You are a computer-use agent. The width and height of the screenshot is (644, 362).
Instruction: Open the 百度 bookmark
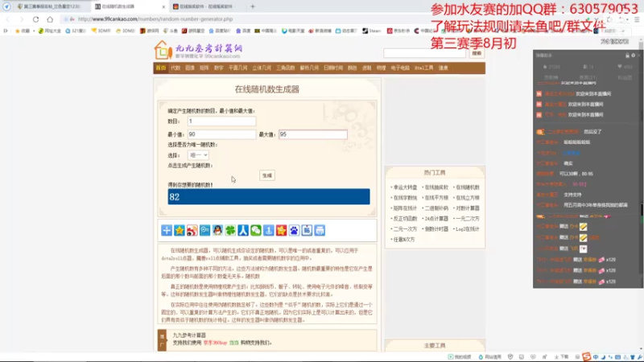point(243,31)
